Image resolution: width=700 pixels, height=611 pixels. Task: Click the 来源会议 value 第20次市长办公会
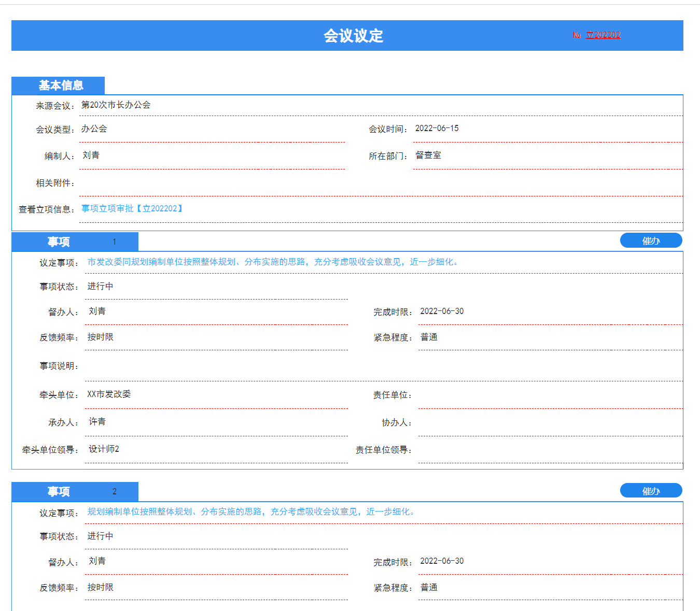(x=116, y=105)
